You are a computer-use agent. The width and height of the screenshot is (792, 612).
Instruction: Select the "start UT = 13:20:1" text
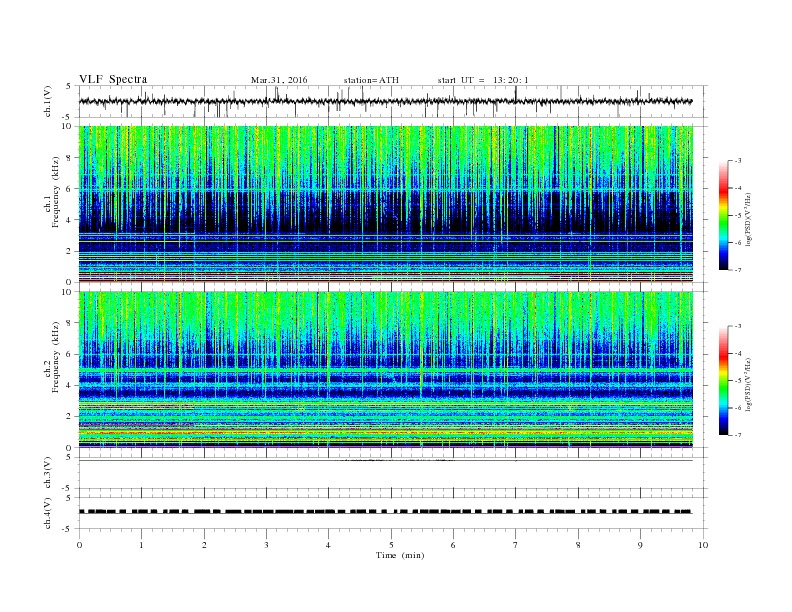click(x=483, y=80)
